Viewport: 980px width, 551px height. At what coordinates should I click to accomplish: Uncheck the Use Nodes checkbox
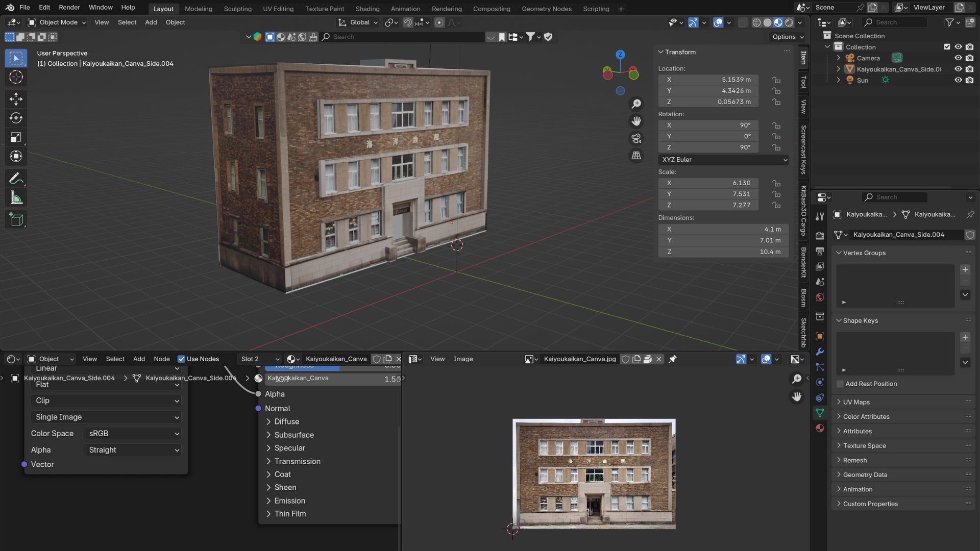pyautogui.click(x=181, y=359)
